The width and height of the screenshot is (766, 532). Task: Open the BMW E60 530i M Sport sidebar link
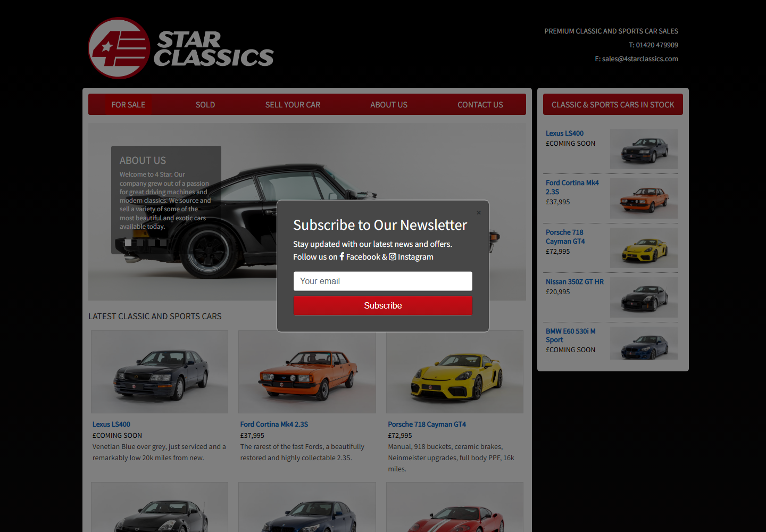[x=571, y=335]
